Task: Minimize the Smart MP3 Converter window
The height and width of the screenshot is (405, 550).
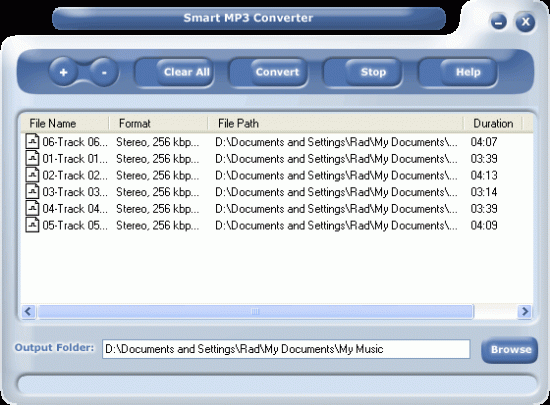Action: [498, 22]
